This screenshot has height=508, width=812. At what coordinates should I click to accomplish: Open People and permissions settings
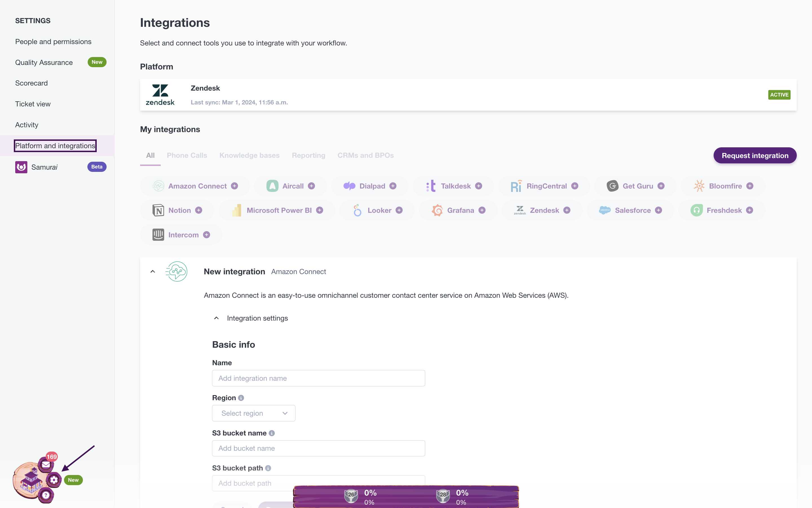pyautogui.click(x=53, y=42)
